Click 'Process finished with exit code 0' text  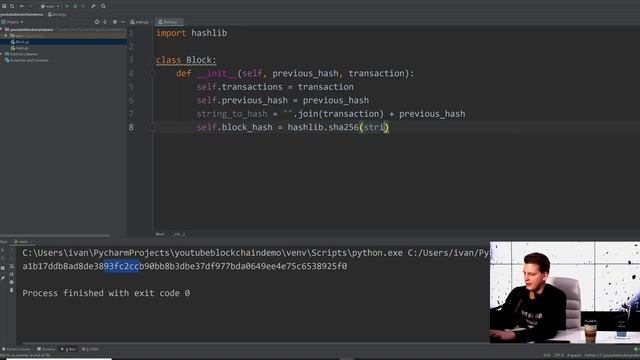point(106,293)
